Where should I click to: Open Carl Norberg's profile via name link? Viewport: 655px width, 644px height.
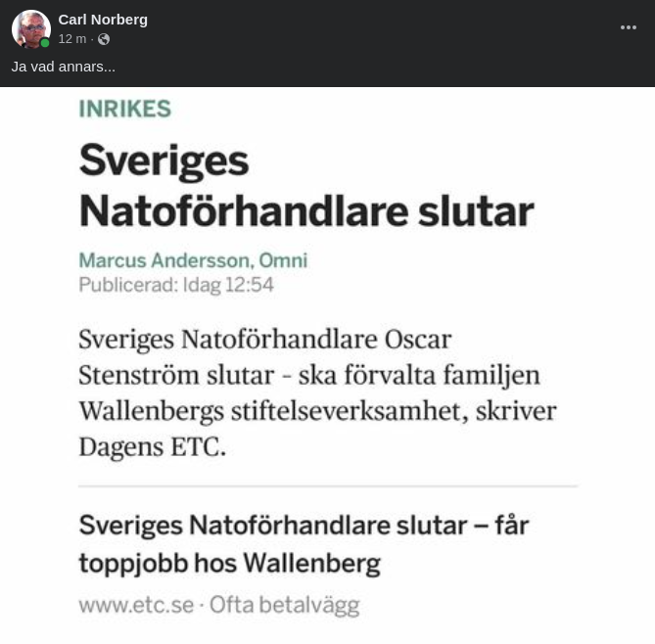tap(103, 20)
